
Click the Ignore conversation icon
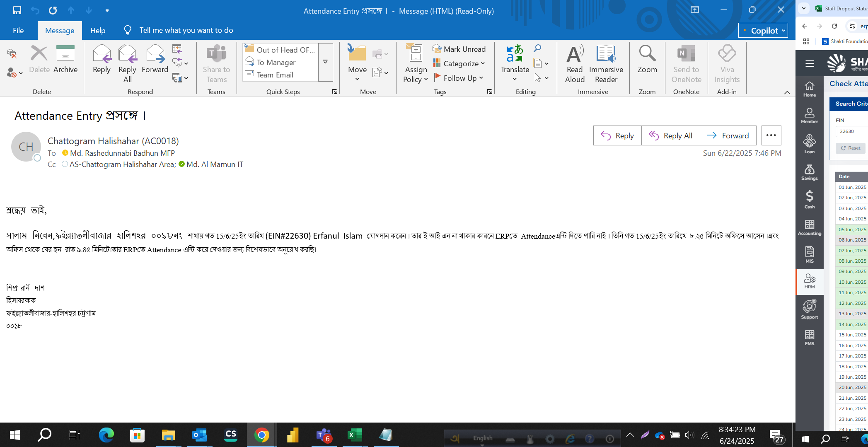pos(12,53)
